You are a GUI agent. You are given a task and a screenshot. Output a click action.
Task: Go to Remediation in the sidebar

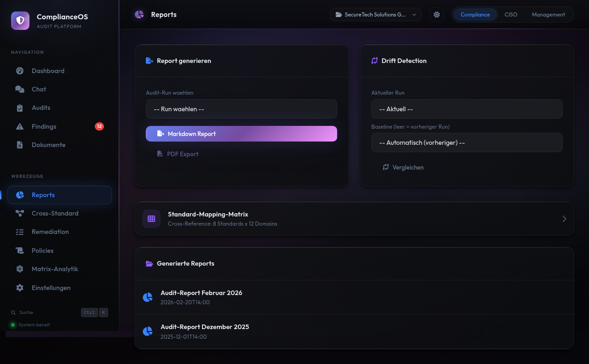[50, 232]
